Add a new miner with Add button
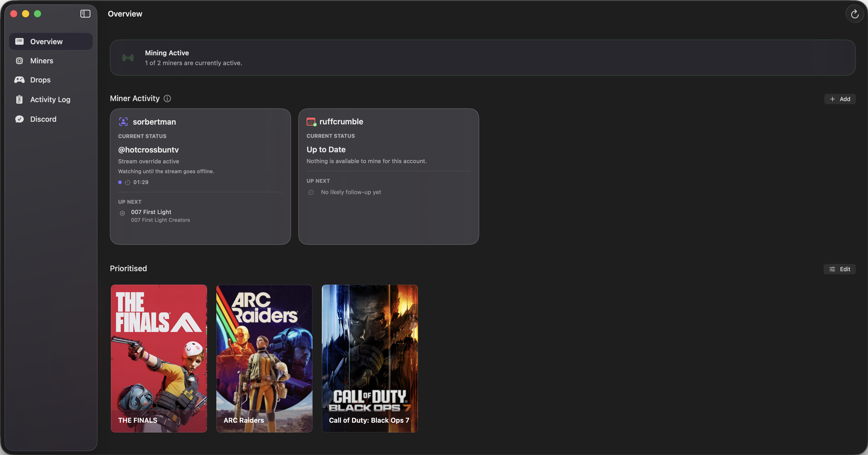The image size is (868, 455). point(840,99)
